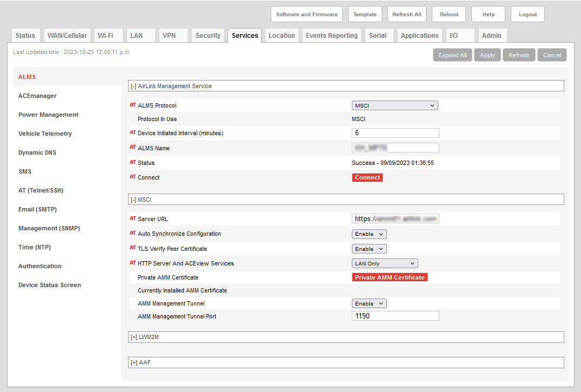Image resolution: width=581 pixels, height=392 pixels.
Task: Cancel the pending changes
Action: pos(552,55)
